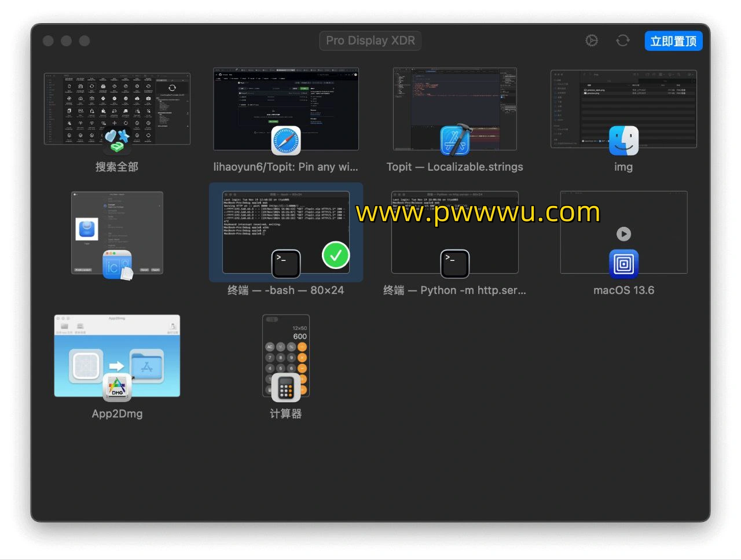Click the Finder face icon
741x560 pixels.
click(x=624, y=141)
